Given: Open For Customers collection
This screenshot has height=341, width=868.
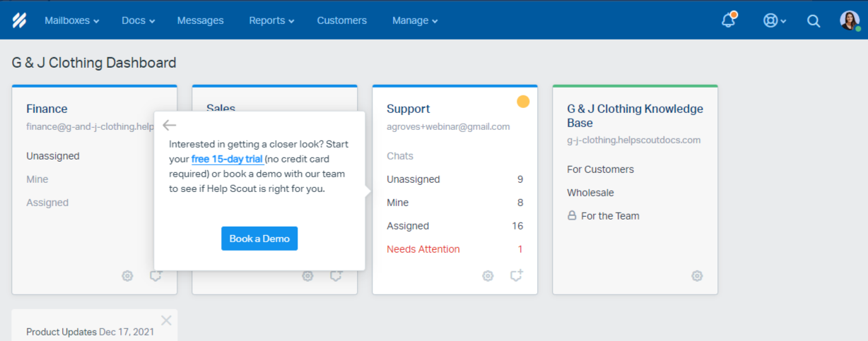Looking at the screenshot, I should tap(600, 169).
